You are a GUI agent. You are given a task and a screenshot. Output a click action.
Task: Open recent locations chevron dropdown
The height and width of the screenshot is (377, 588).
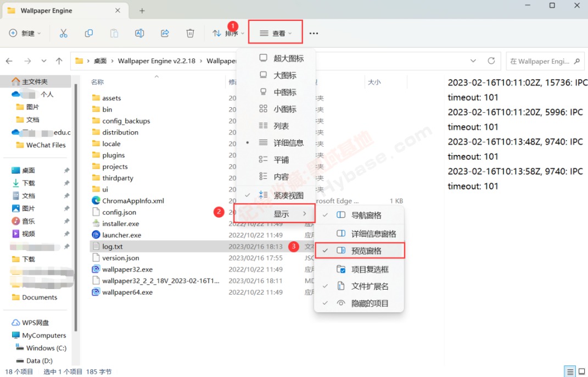(44, 61)
